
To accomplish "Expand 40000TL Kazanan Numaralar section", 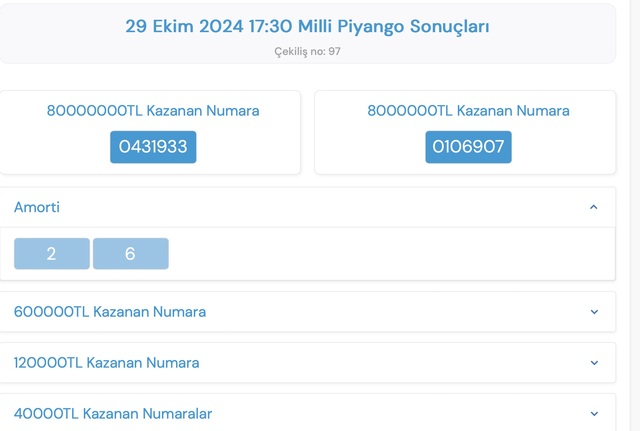I will coord(113,413).
